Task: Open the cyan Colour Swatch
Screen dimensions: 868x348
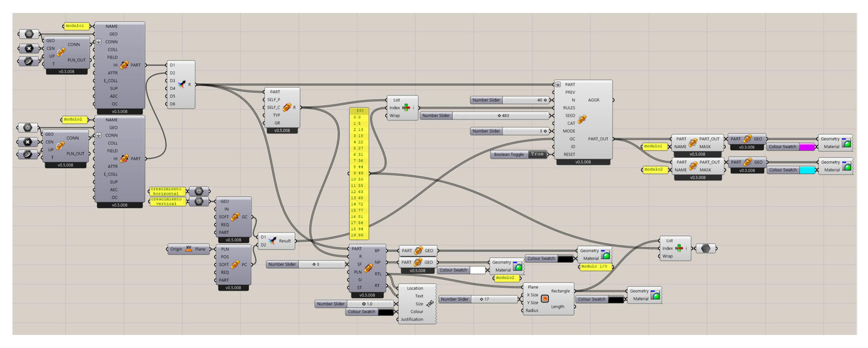Action: (807, 170)
